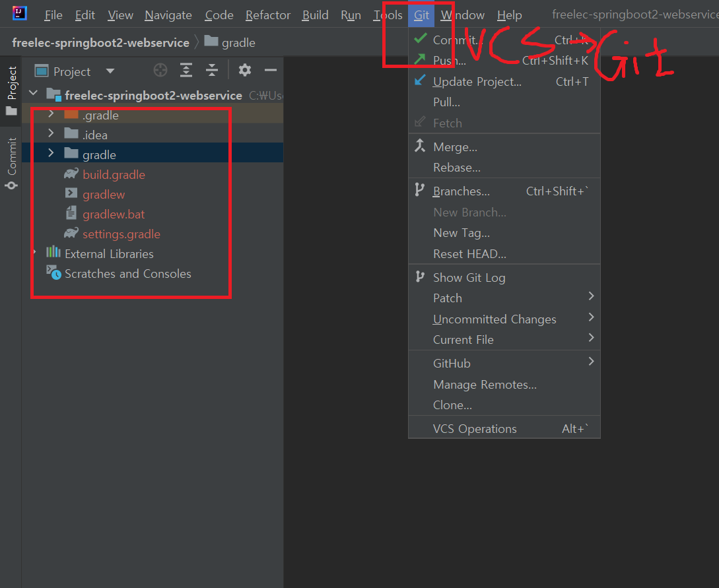
Task: Open the GitHub submenu
Action: point(504,364)
